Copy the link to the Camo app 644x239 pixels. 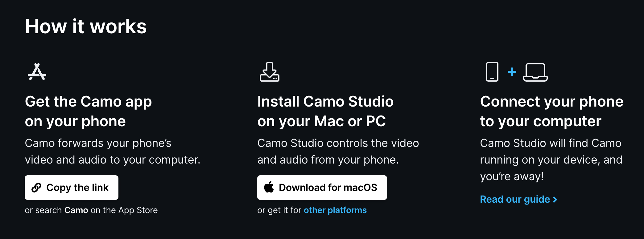pyautogui.click(x=72, y=188)
